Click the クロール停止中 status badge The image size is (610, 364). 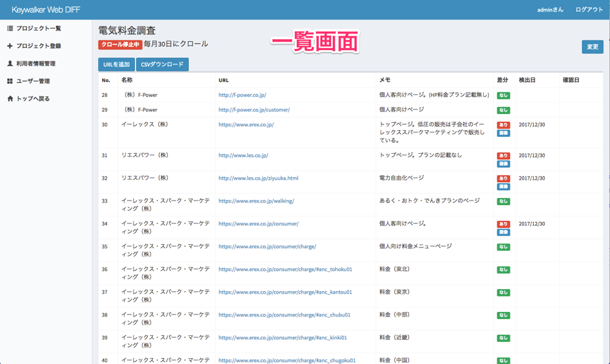(x=120, y=44)
